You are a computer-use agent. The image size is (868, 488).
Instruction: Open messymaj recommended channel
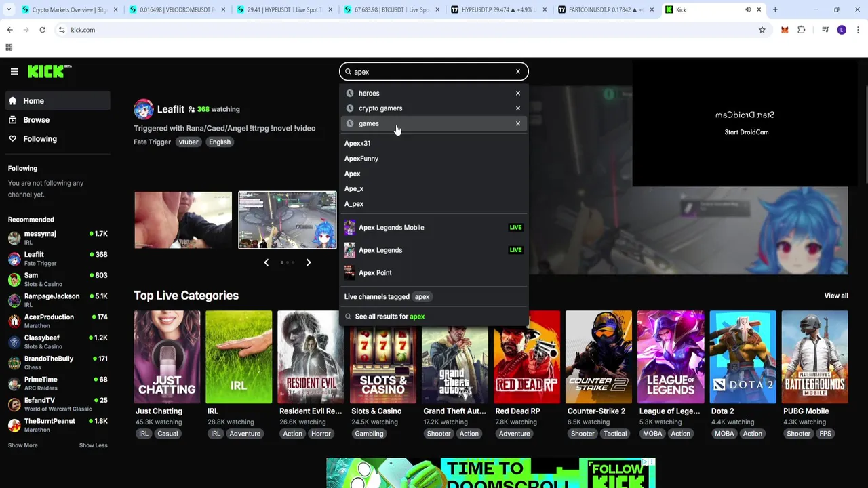coord(57,238)
